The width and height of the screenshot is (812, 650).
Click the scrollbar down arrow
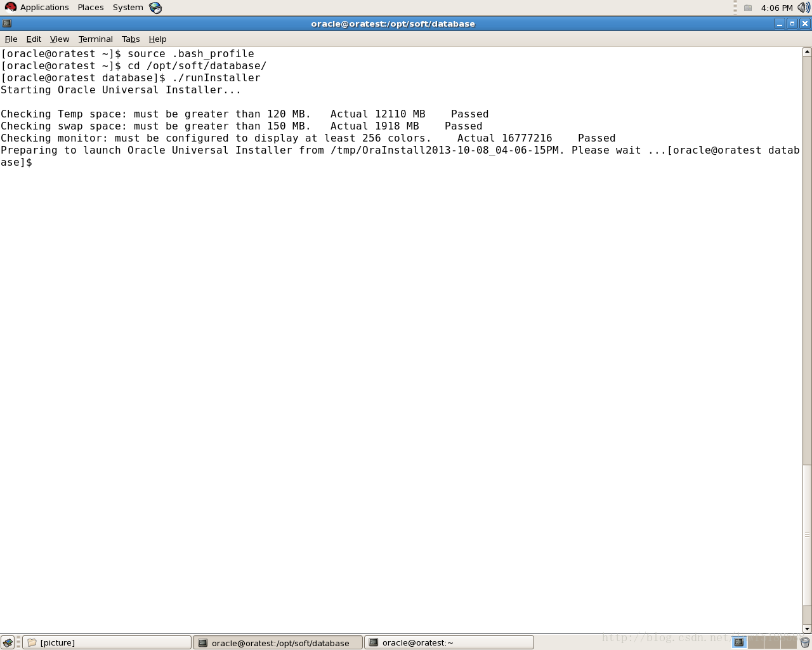coord(807,629)
